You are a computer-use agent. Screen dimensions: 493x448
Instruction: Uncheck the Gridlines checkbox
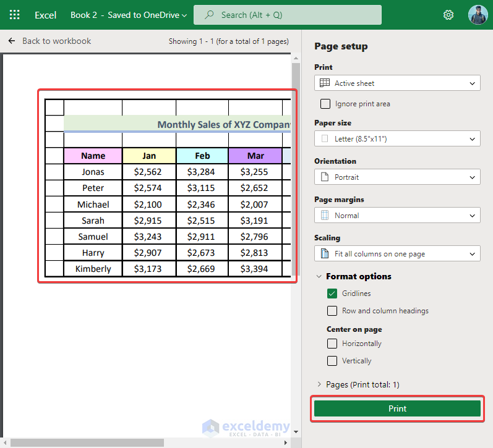(332, 294)
